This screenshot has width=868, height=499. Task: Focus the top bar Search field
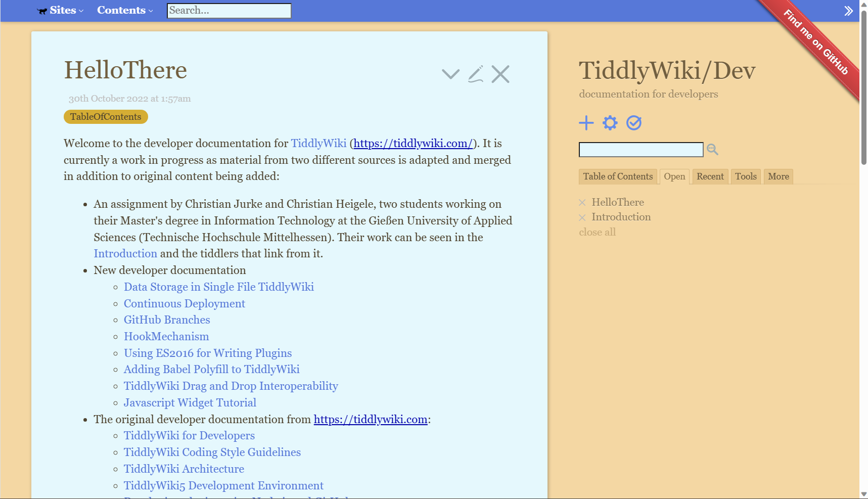point(229,11)
